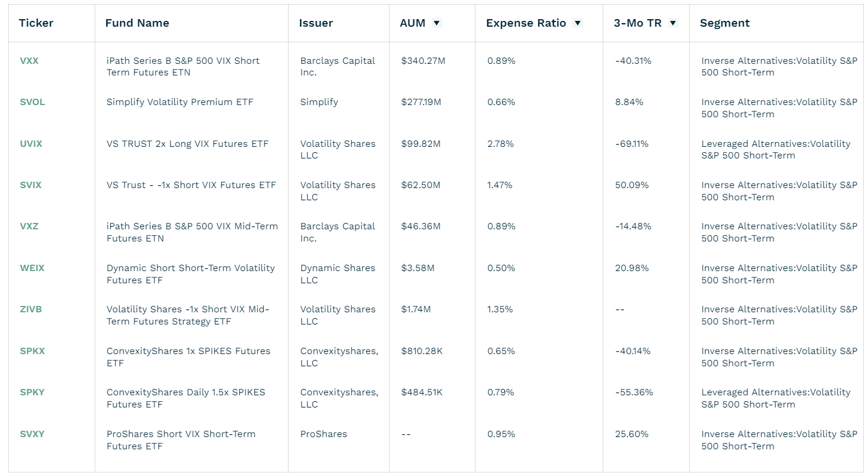Open the Expense Ratio sort dropdown
Screen dimensions: 868x476
tap(578, 23)
